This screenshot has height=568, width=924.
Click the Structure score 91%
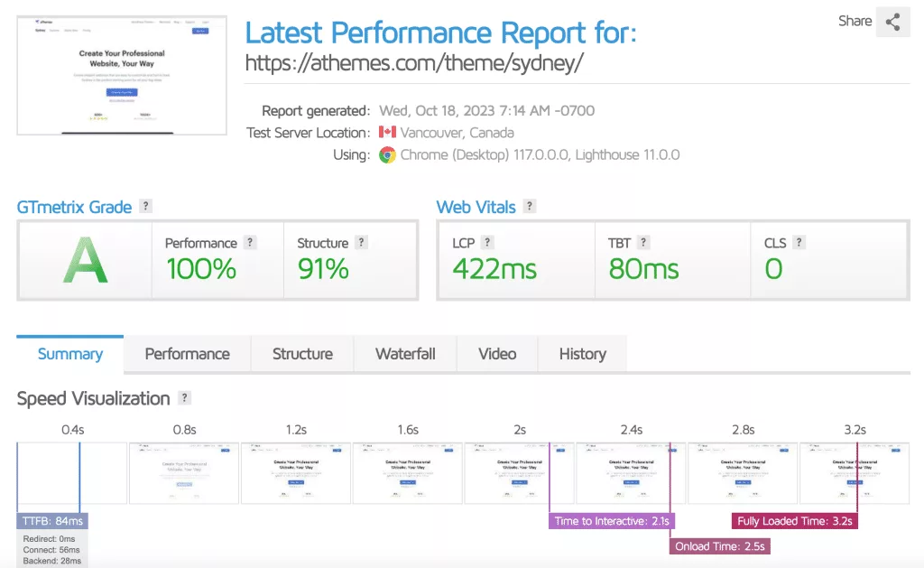point(323,269)
